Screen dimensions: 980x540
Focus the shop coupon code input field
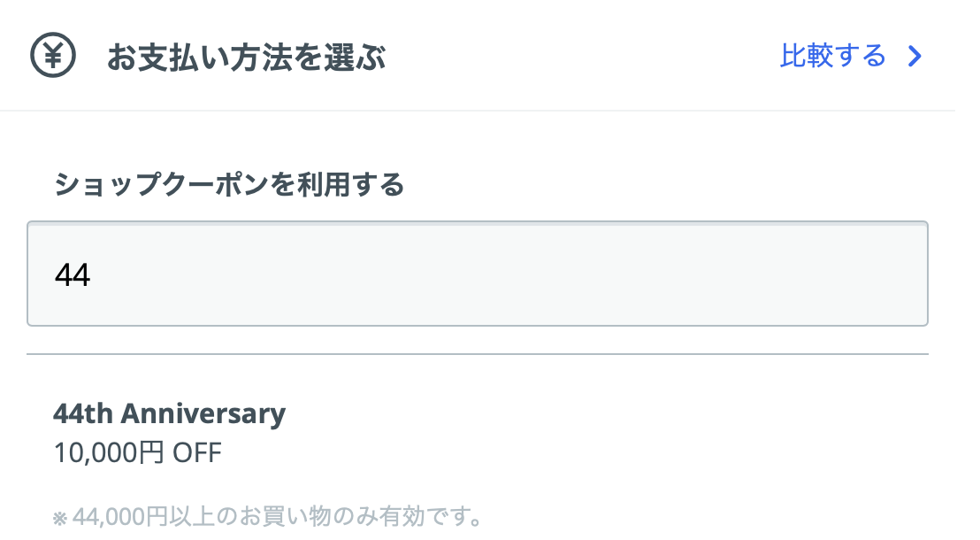478,274
